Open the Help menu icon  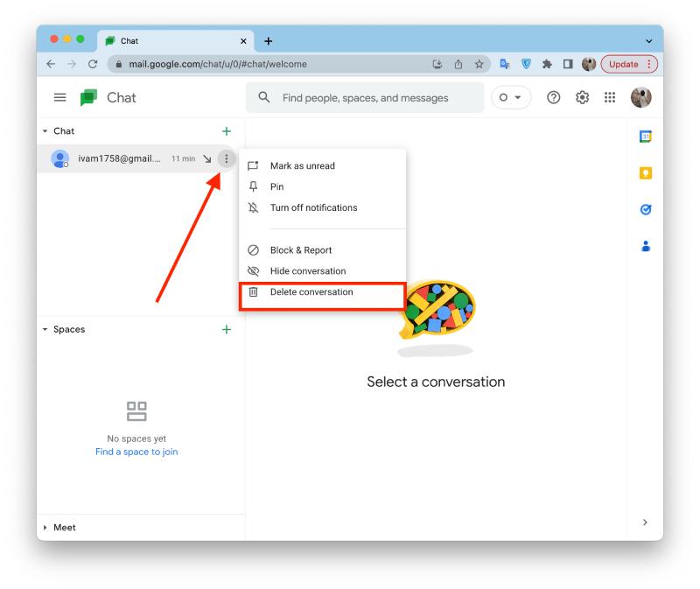(553, 97)
